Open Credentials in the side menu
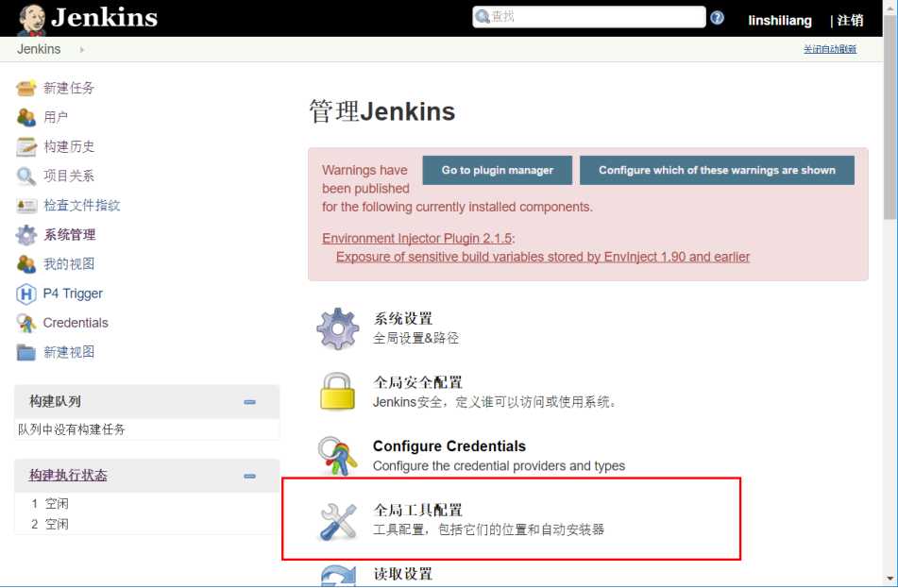This screenshot has height=588, width=898. [x=76, y=323]
